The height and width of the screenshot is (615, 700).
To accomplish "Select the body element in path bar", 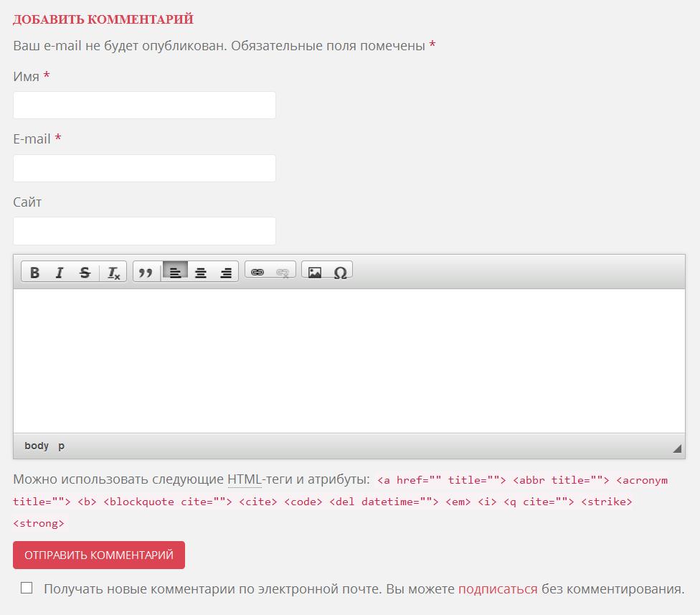I will 37,446.
